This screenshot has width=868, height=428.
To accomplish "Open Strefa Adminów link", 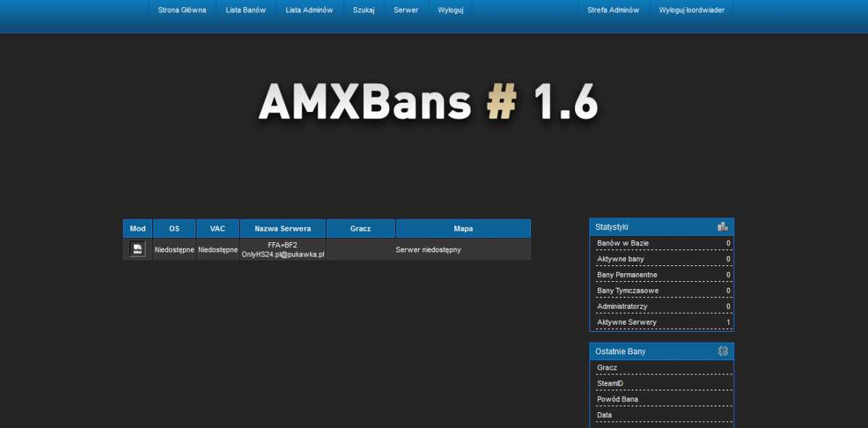I will click(613, 10).
